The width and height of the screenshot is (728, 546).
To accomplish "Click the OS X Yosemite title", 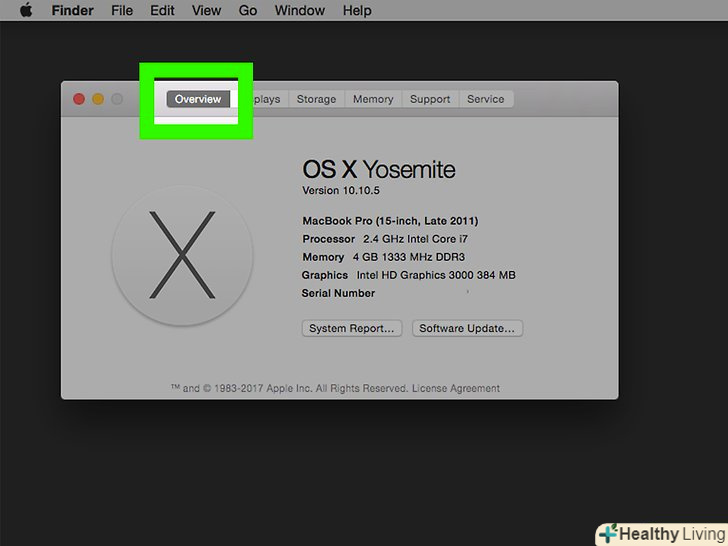I will point(379,169).
